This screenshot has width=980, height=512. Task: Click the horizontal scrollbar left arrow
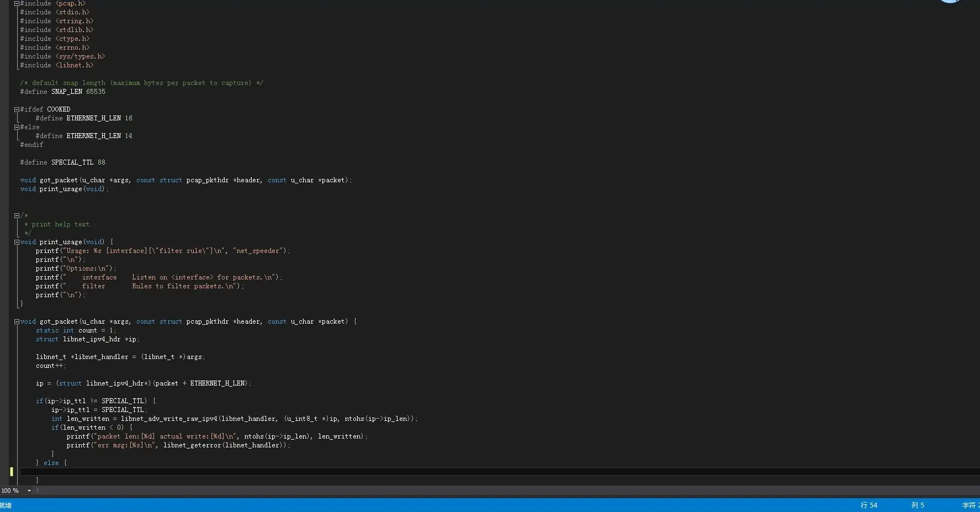coord(38,490)
